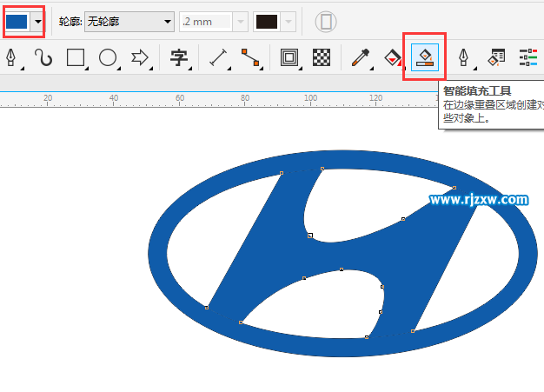Screen dimensions: 544x392
Task: Open the sliders options icon
Action: pos(528,57)
